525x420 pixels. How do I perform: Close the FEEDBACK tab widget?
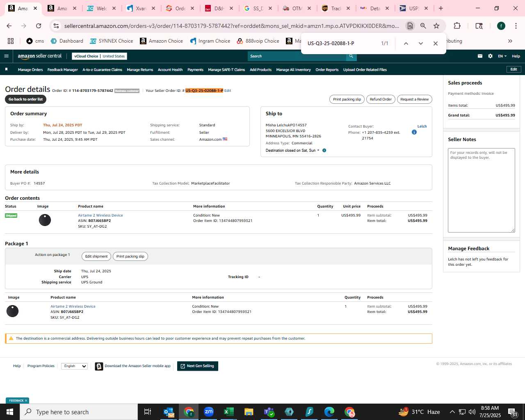point(26,401)
